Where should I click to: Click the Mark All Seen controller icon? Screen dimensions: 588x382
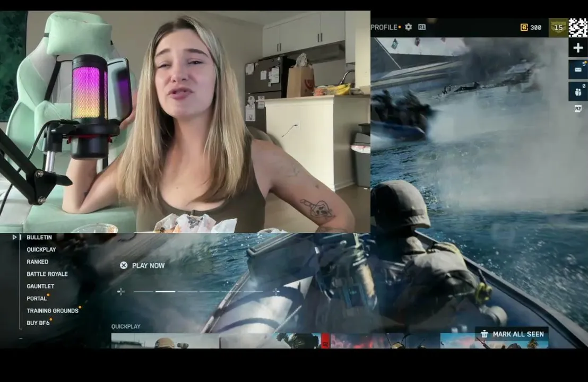pos(485,334)
